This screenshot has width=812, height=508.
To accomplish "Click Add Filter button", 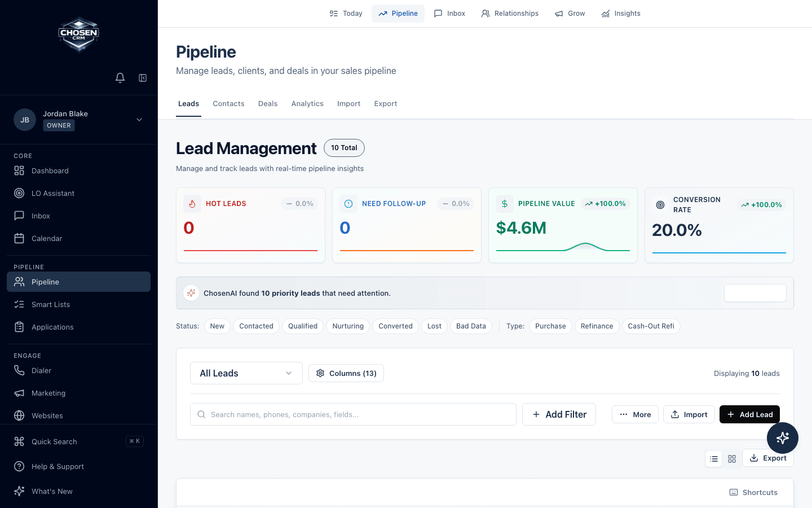I will (559, 414).
